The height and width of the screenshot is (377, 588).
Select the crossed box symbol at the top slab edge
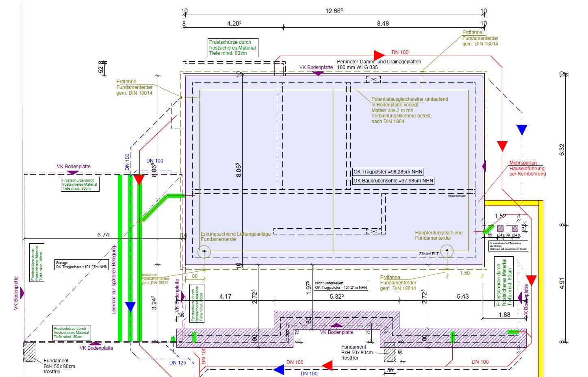[x=374, y=79]
